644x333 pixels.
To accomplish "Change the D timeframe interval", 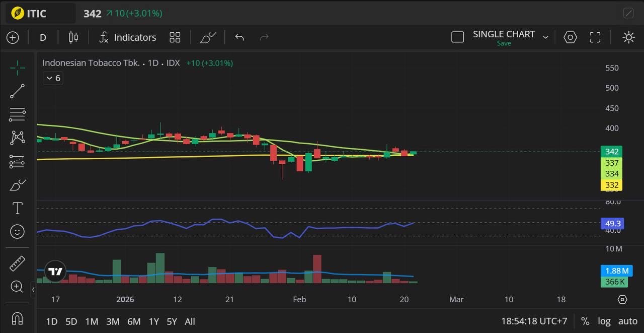I will click(43, 37).
